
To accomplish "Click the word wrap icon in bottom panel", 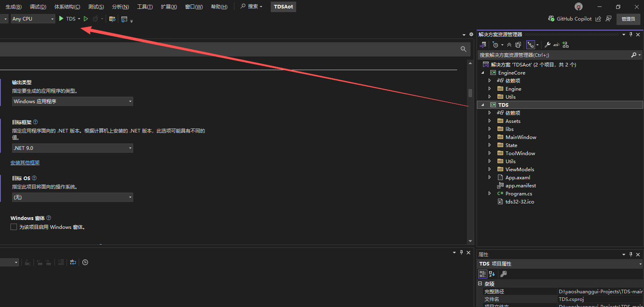I will click(73, 262).
